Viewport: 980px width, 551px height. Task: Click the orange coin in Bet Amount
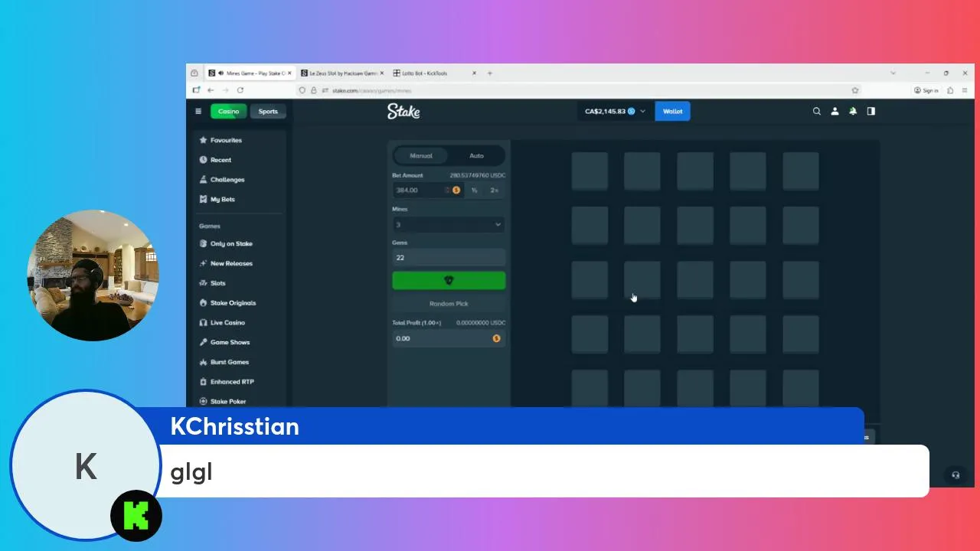[456, 190]
